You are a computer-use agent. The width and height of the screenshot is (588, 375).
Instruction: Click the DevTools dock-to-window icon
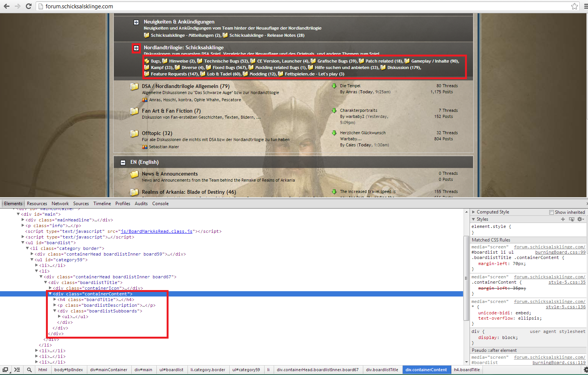click(5, 370)
